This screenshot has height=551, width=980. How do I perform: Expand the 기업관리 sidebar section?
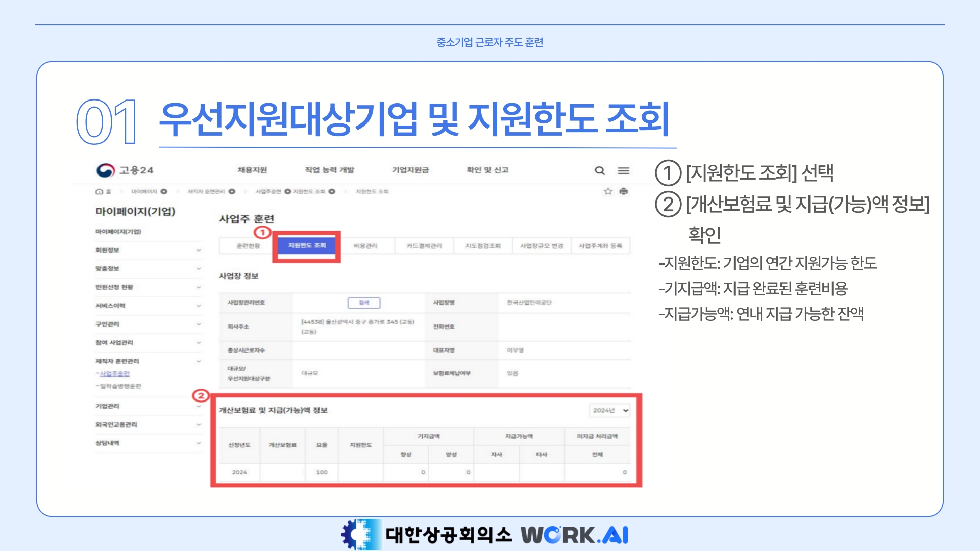click(x=199, y=406)
